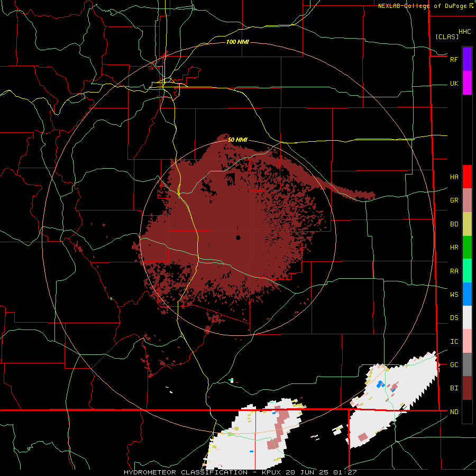Click the GR legend label
Image resolution: width=476 pixels, height=476 pixels.
coord(454,200)
